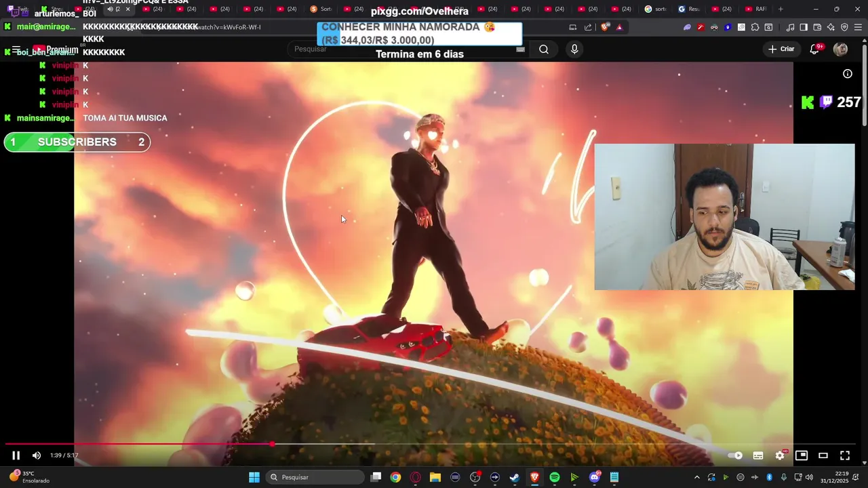This screenshot has width=868, height=488.
Task: Click the Bluetooth tray icon
Action: pyautogui.click(x=770, y=477)
